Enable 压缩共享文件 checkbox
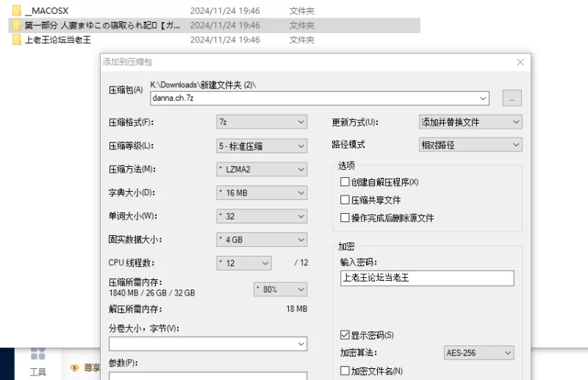Image resolution: width=588 pixels, height=380 pixels. [345, 200]
